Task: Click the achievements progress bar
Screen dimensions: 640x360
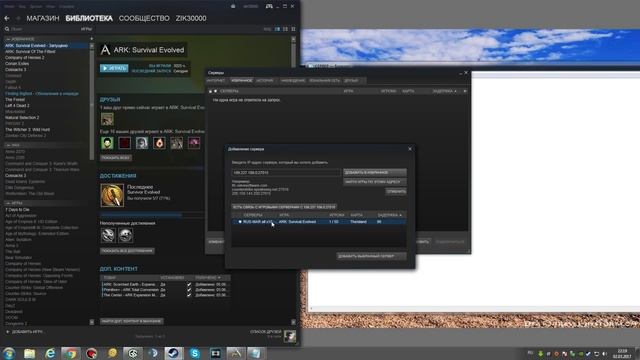Action: (152, 215)
